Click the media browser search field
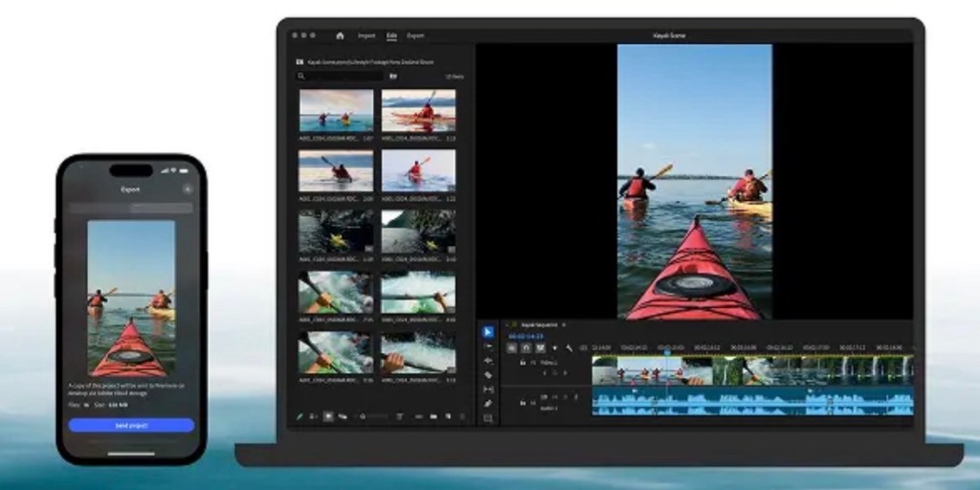This screenshot has width=980, height=490. tap(343, 76)
